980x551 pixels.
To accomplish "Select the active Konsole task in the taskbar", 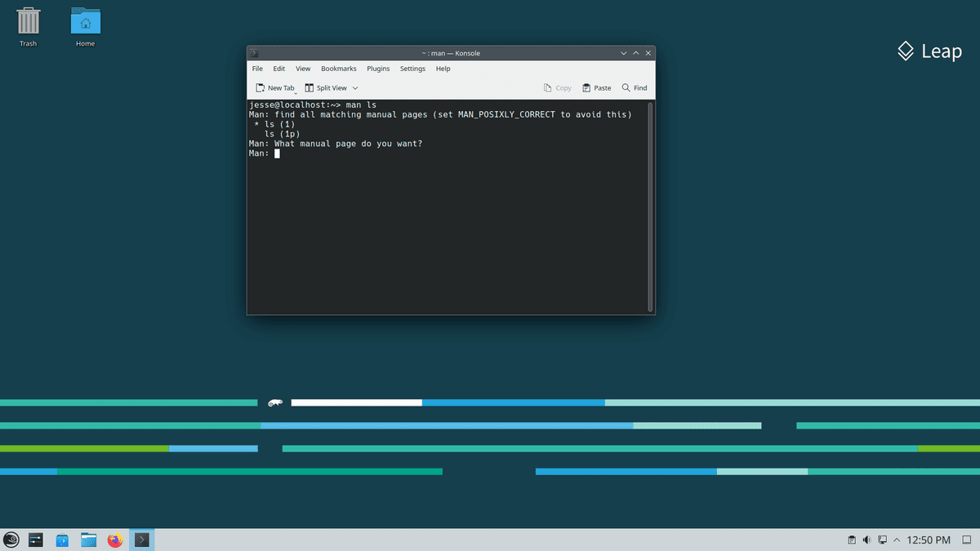I will (x=141, y=540).
